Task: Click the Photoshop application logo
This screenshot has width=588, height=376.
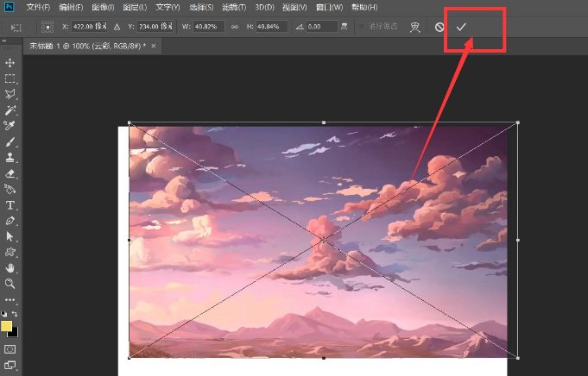Action: point(9,7)
